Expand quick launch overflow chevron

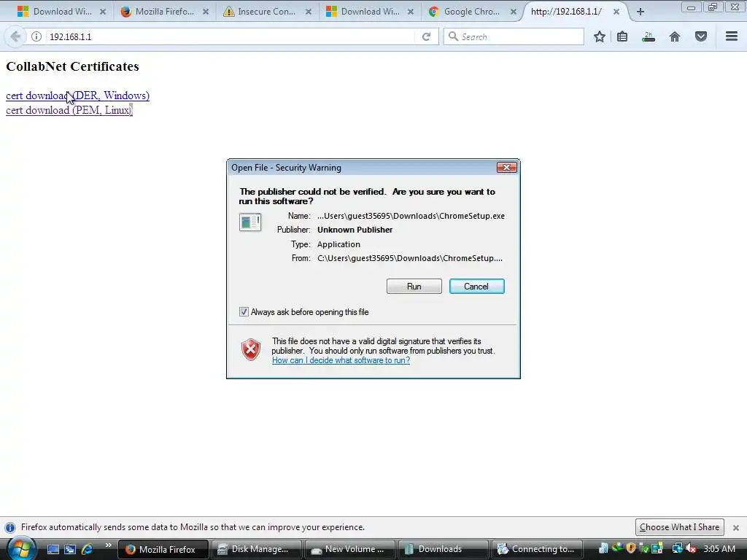[108, 545]
